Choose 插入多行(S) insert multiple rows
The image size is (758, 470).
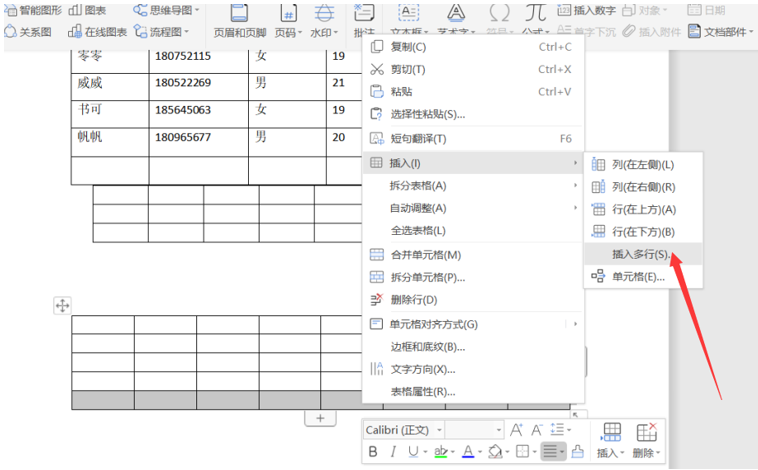(x=643, y=254)
